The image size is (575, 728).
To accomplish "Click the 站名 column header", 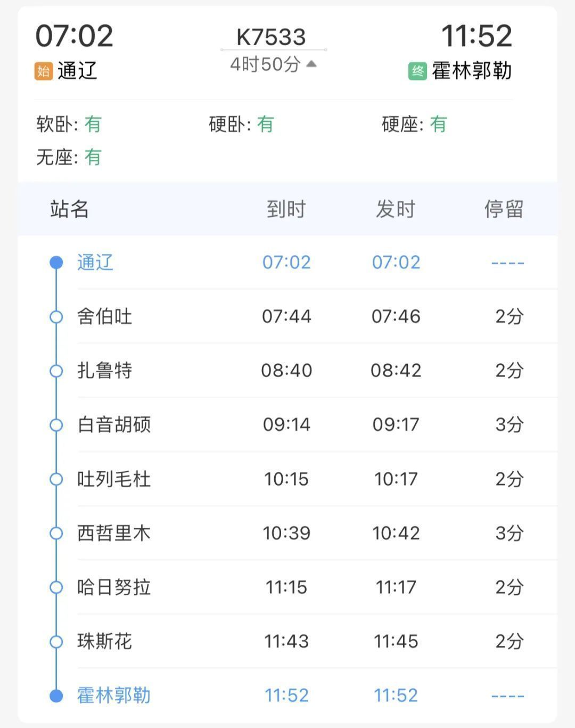I will [x=69, y=209].
